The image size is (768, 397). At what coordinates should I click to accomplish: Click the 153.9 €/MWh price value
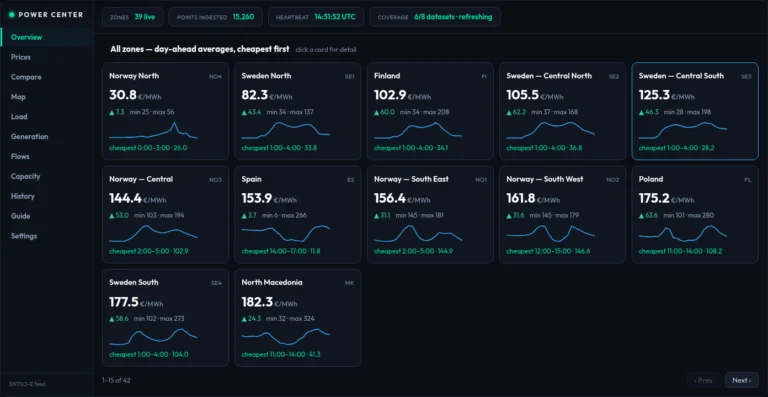269,198
